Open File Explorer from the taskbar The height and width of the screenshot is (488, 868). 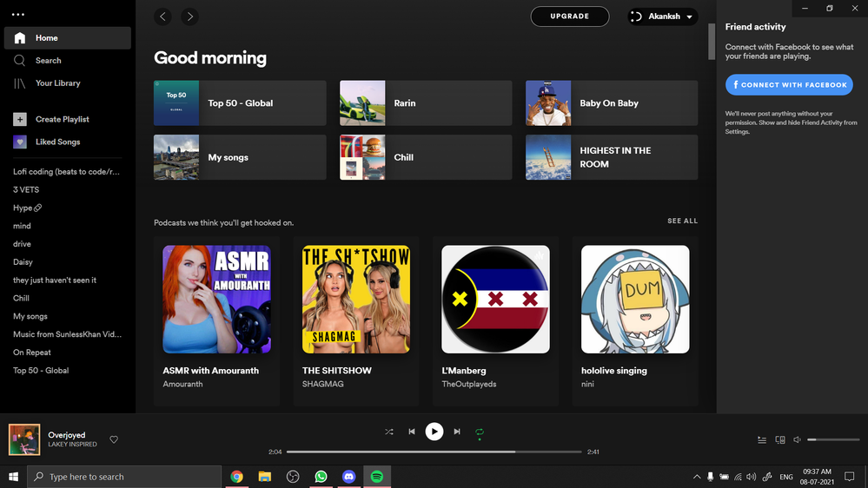(265, 477)
